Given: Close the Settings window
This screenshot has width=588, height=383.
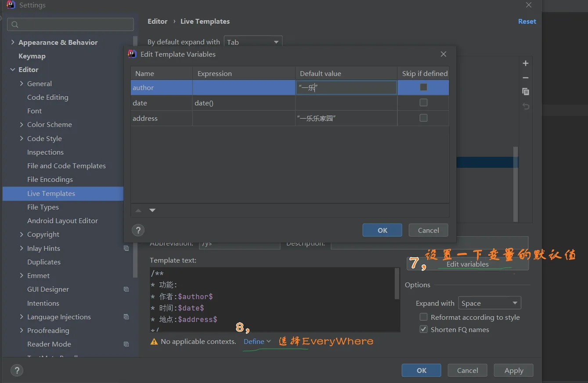Looking at the screenshot, I should 529,5.
